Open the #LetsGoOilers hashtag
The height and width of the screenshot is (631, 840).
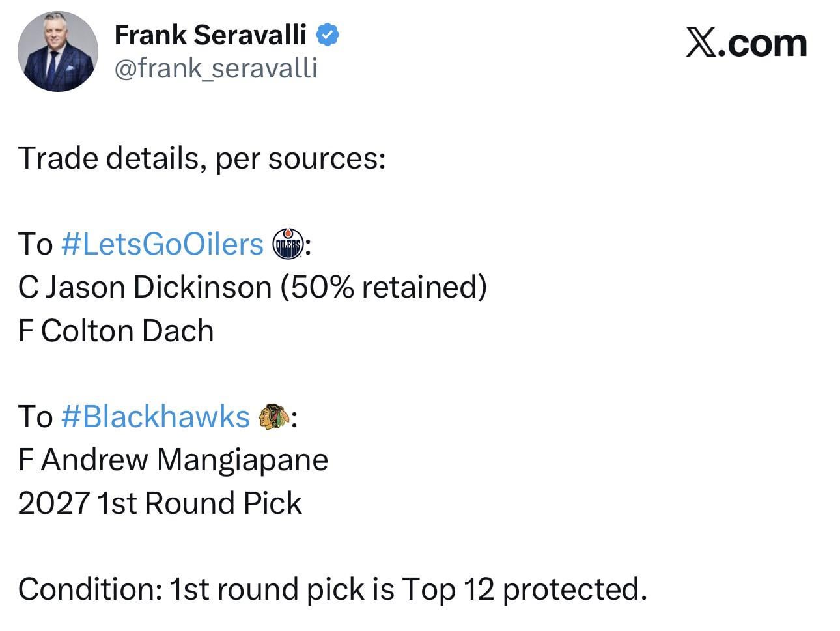pos(162,245)
